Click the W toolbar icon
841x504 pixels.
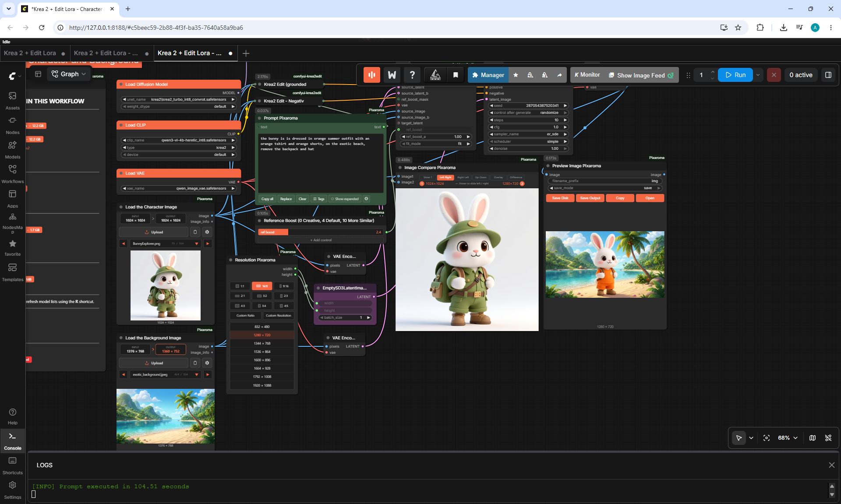(392, 75)
